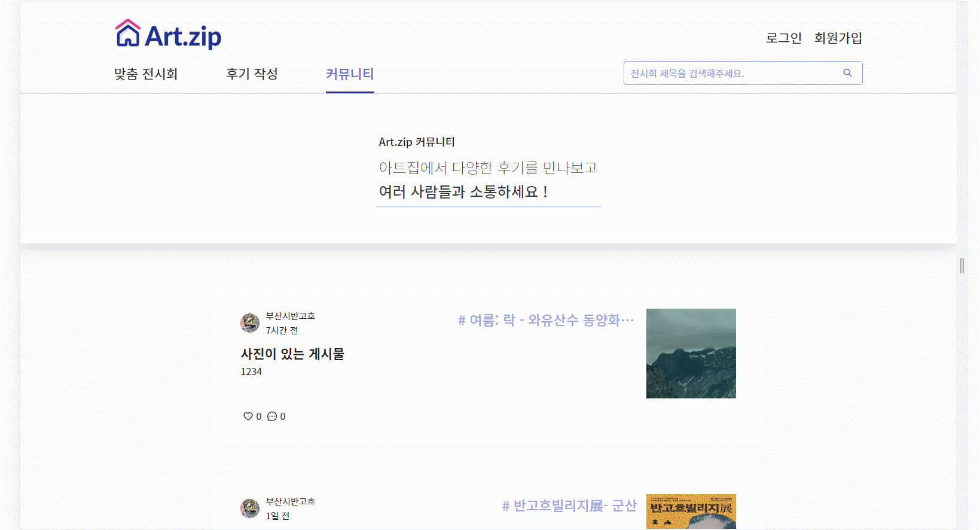Click the 아트집에서 다양한 후기를 만나보고 text
The height and width of the screenshot is (530, 980).
(488, 167)
